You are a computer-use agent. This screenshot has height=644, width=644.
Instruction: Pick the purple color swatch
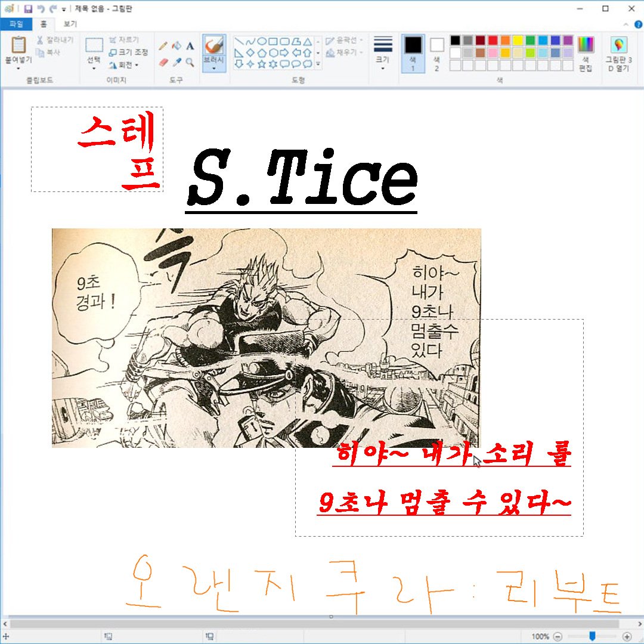[x=568, y=41]
